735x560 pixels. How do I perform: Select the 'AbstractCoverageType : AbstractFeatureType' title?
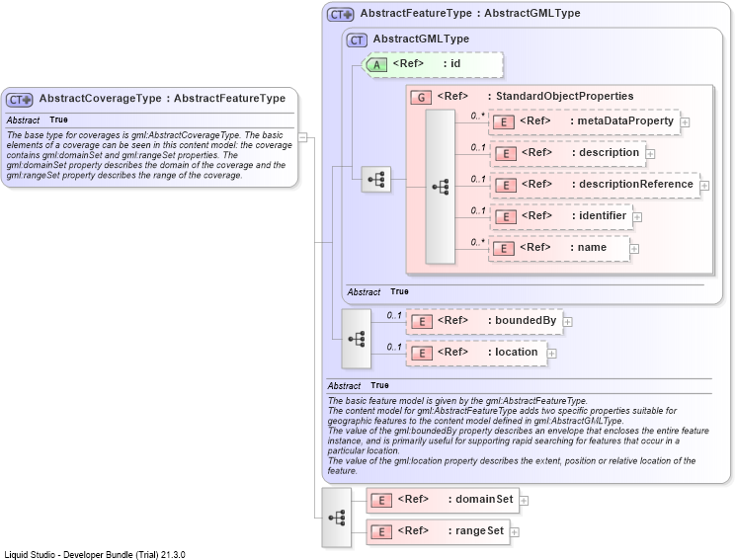(x=162, y=99)
